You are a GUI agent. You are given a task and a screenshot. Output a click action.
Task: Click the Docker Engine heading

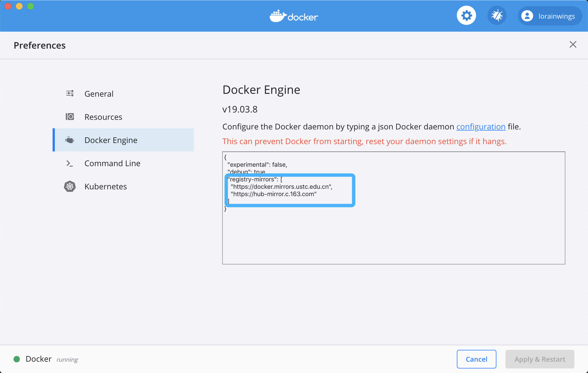point(261,90)
